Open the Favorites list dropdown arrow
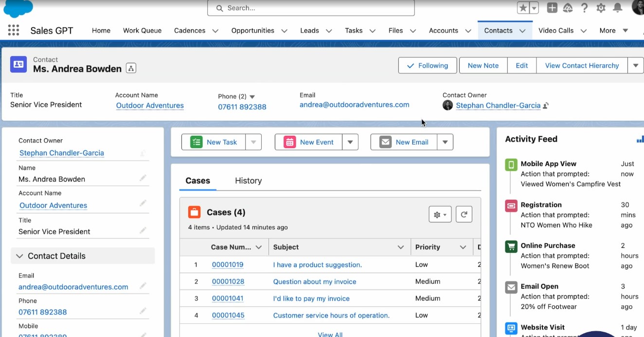The image size is (644, 337). tap(534, 8)
